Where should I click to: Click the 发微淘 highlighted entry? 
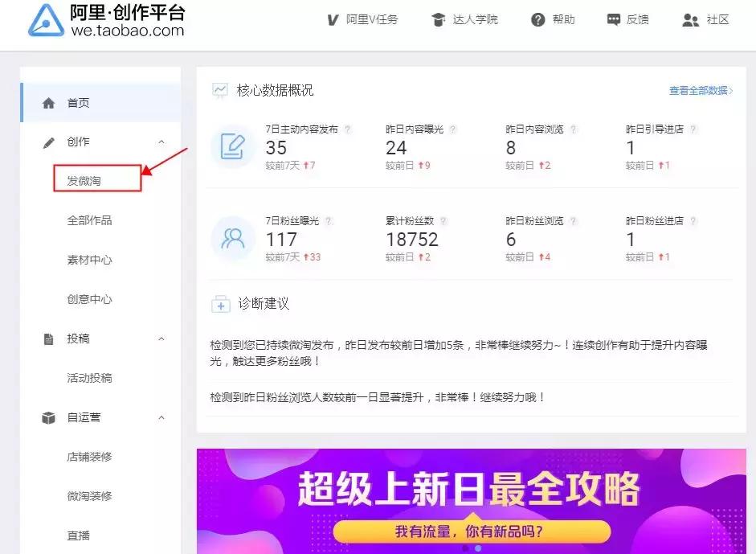(84, 179)
